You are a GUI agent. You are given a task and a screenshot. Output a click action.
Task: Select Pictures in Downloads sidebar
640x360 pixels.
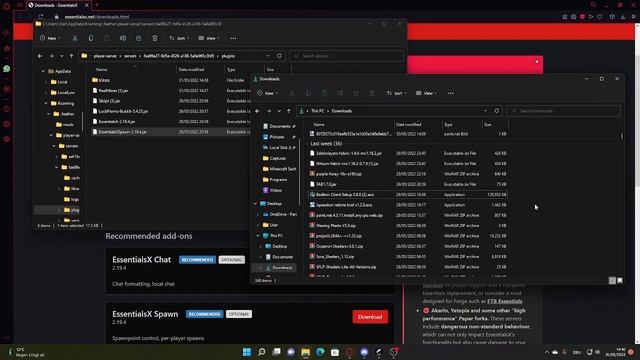click(276, 137)
